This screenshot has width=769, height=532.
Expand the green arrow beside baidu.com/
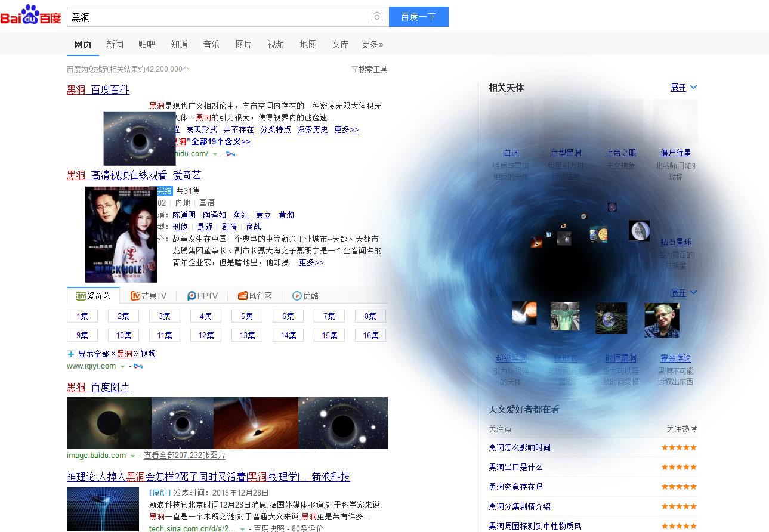[215, 154]
